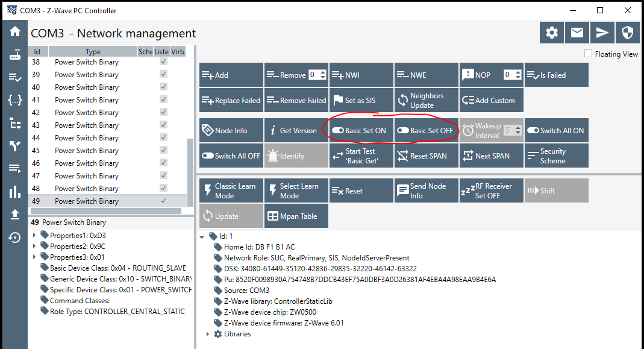Image resolution: width=644 pixels, height=349 pixels.
Task: Open the upload firmware sidebar icon
Action: (x=15, y=214)
